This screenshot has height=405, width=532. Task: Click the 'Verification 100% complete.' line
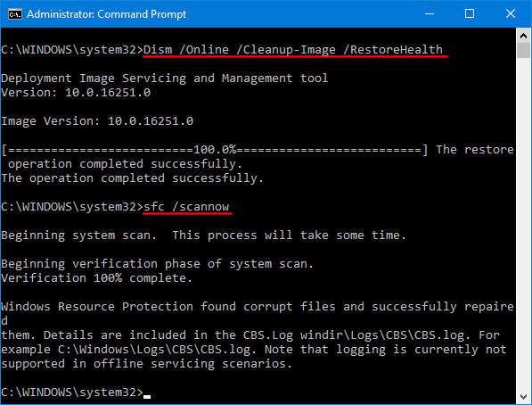pyautogui.click(x=97, y=278)
